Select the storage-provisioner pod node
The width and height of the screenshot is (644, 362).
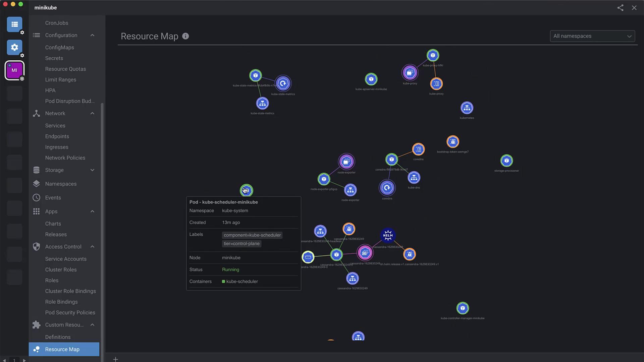[506, 161]
